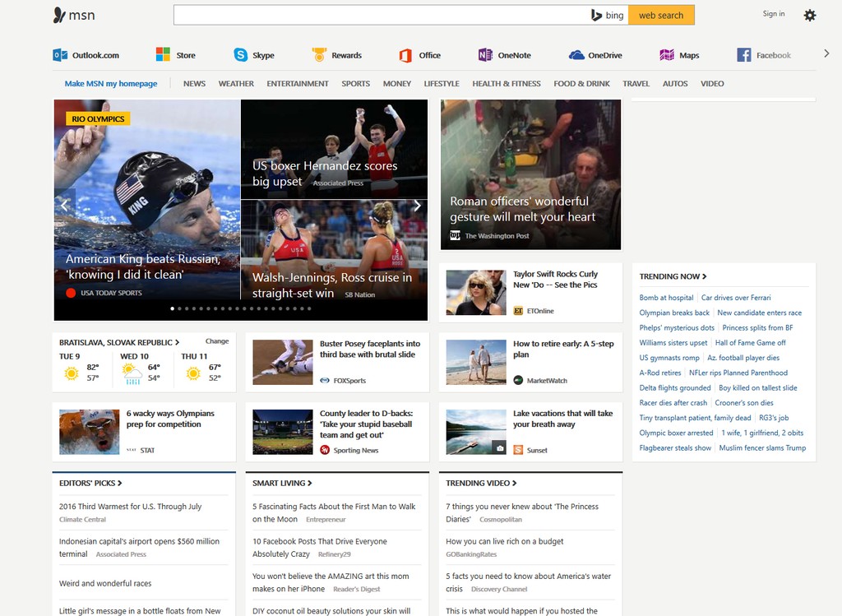
Task: Open the Maps icon shortcut
Action: coord(667,55)
